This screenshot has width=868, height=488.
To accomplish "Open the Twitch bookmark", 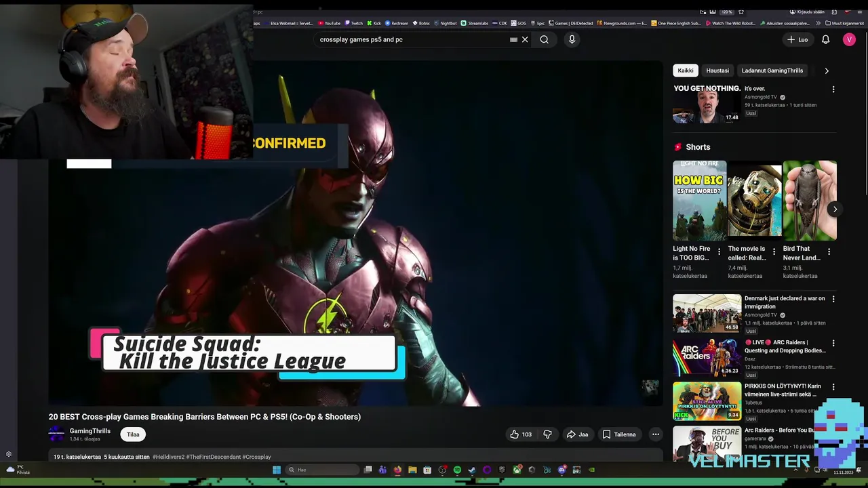I will 354,23.
